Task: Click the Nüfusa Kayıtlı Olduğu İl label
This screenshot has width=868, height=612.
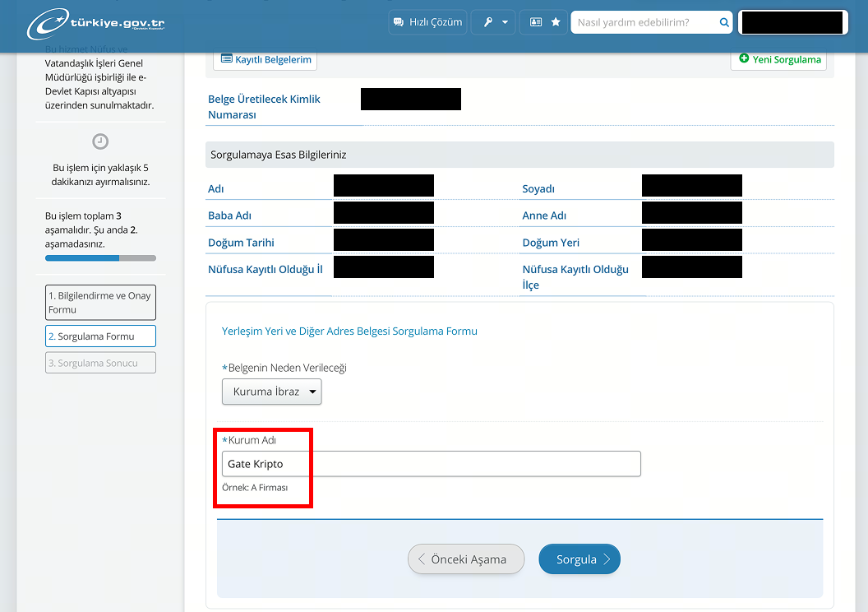Action: 265,270
